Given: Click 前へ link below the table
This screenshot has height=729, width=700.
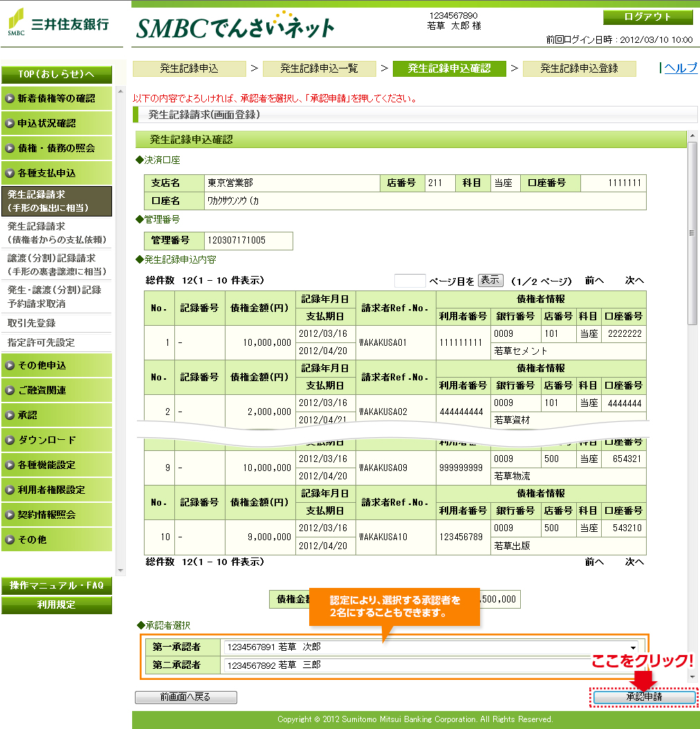Looking at the screenshot, I should (x=594, y=562).
